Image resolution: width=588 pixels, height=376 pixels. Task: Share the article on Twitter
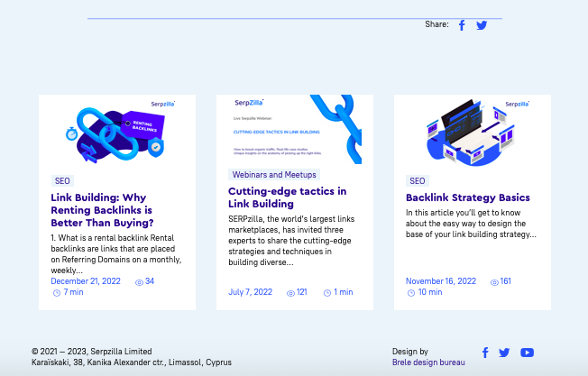482,25
